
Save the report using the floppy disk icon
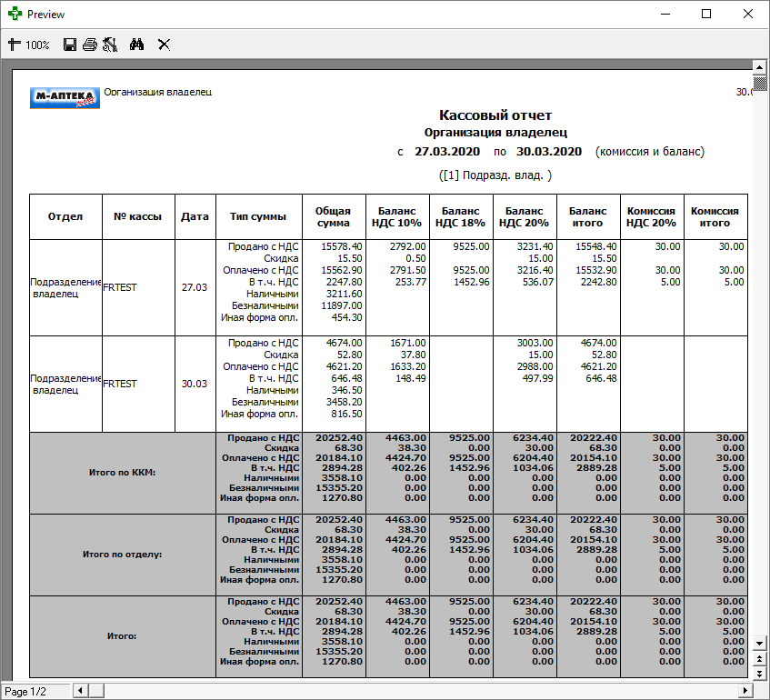coord(70,44)
